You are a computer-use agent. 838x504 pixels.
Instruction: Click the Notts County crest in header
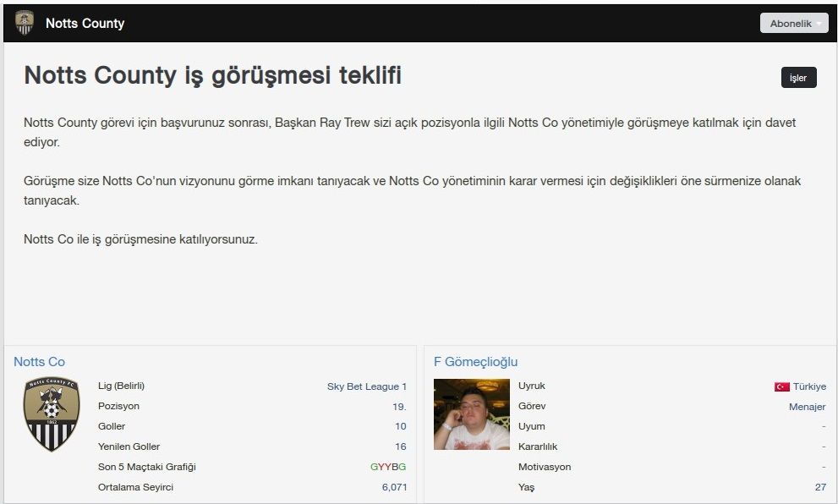pos(24,23)
